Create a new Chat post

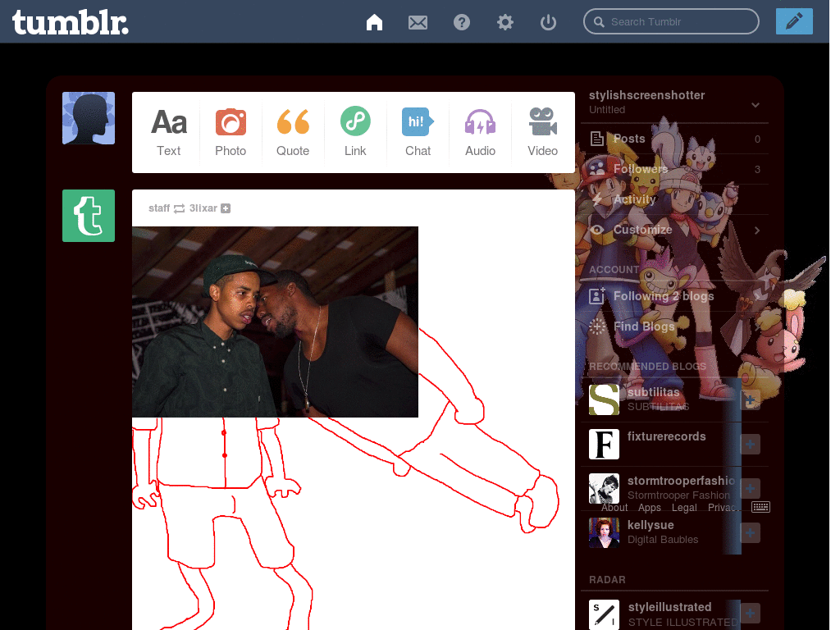418,132
